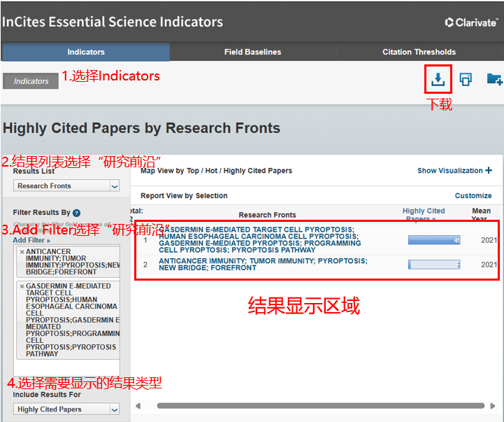
Task: Select Highly Cited Papers map view
Action: tap(258, 171)
